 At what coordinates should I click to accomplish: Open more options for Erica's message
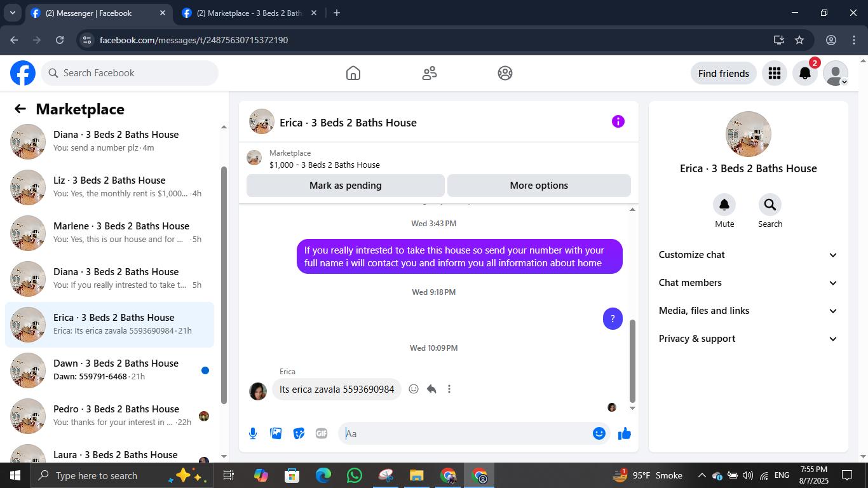coord(449,389)
